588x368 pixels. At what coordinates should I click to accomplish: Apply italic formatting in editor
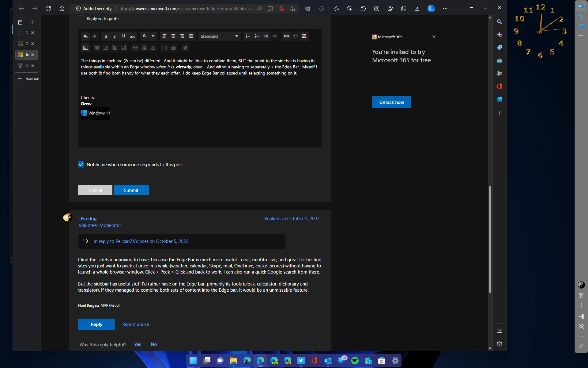[x=115, y=36]
